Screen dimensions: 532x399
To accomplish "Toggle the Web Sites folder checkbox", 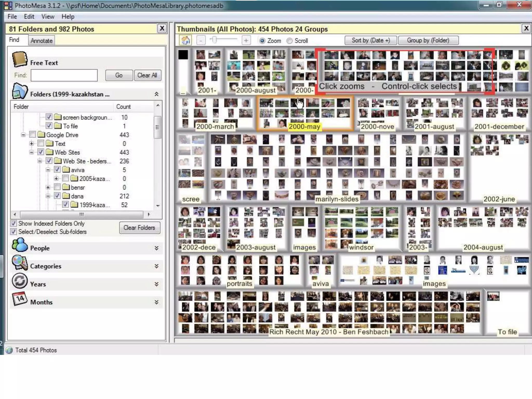I will pos(41,152).
